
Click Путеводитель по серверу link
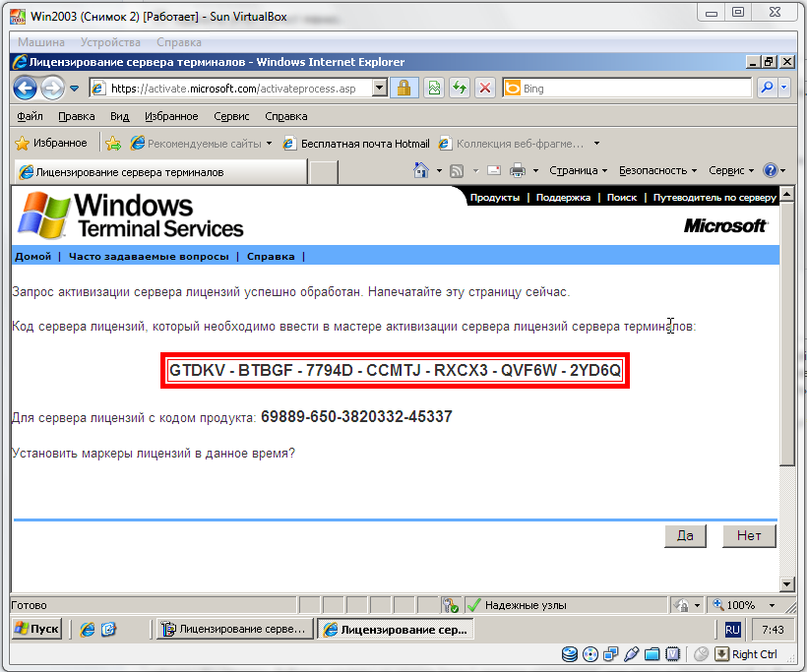click(x=714, y=198)
